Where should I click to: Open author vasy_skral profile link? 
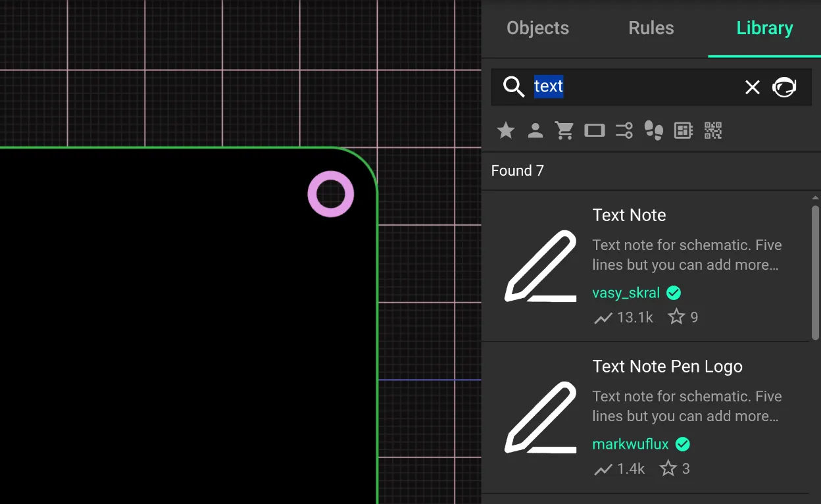(x=626, y=293)
